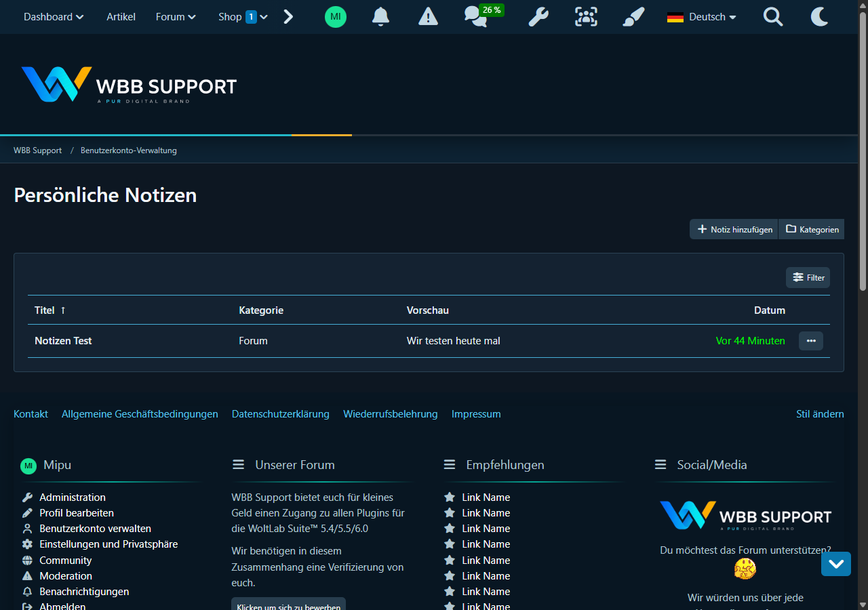Viewport: 868px width, 610px height.
Task: Open the Kategorien button
Action: pos(812,229)
